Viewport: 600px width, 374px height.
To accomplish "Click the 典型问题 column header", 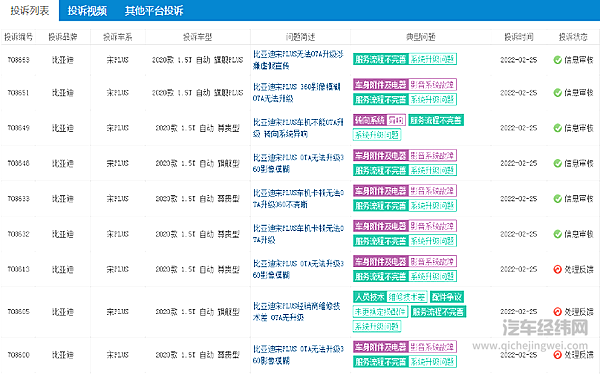I will (x=421, y=37).
